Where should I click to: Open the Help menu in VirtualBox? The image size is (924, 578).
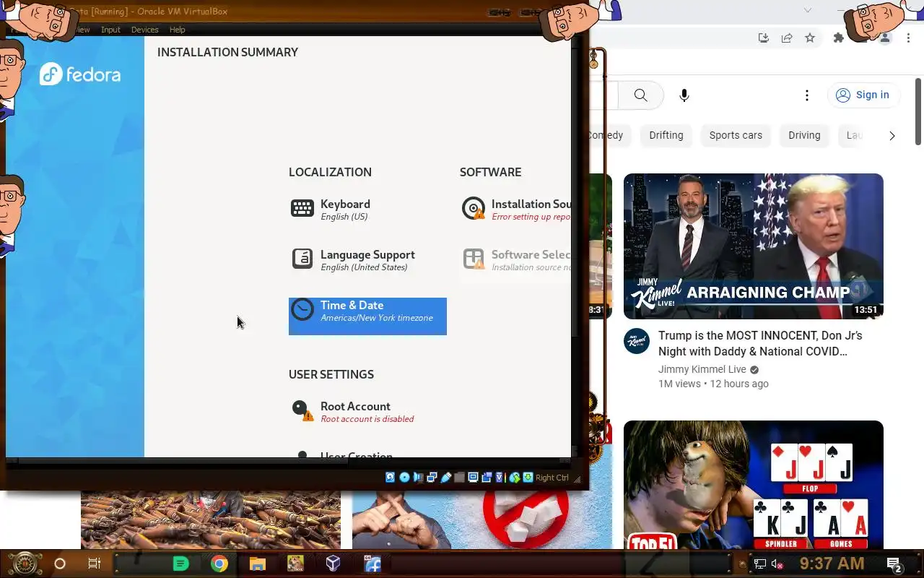point(177,30)
